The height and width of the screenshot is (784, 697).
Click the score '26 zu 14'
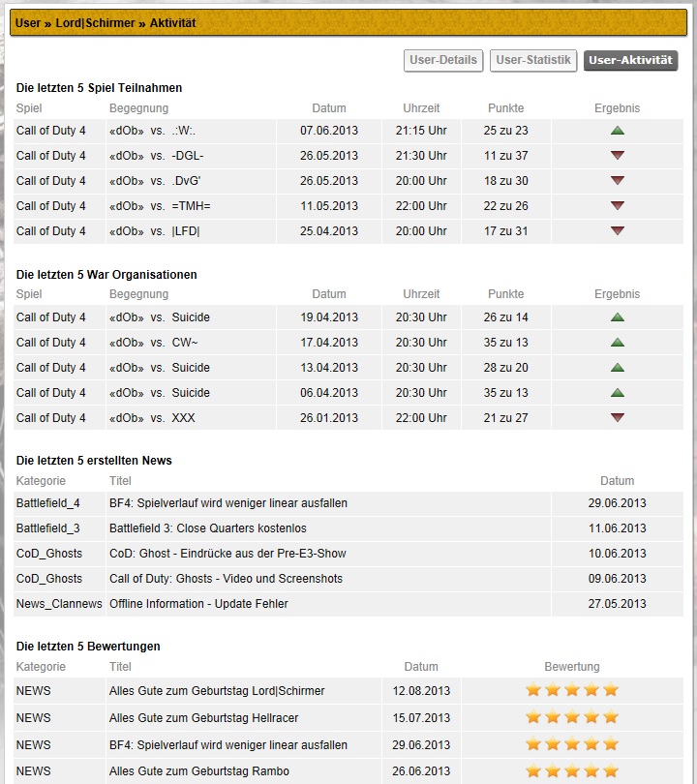505,317
